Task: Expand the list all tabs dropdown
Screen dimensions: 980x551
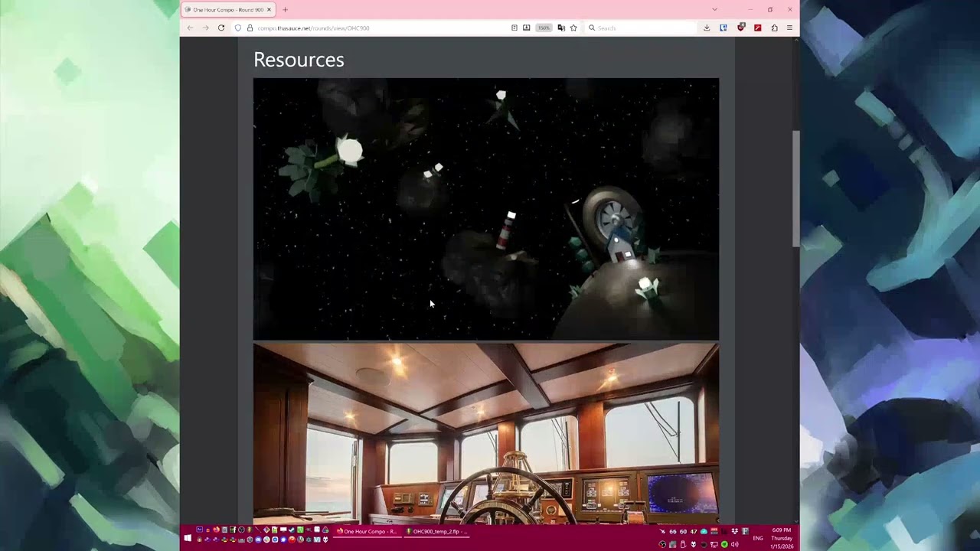Action: (x=714, y=10)
